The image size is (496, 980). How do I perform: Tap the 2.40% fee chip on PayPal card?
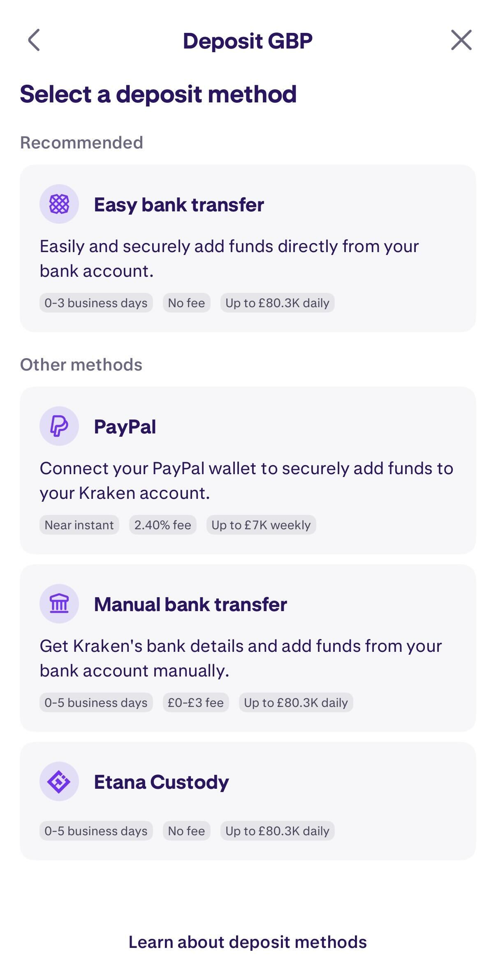pyautogui.click(x=162, y=525)
